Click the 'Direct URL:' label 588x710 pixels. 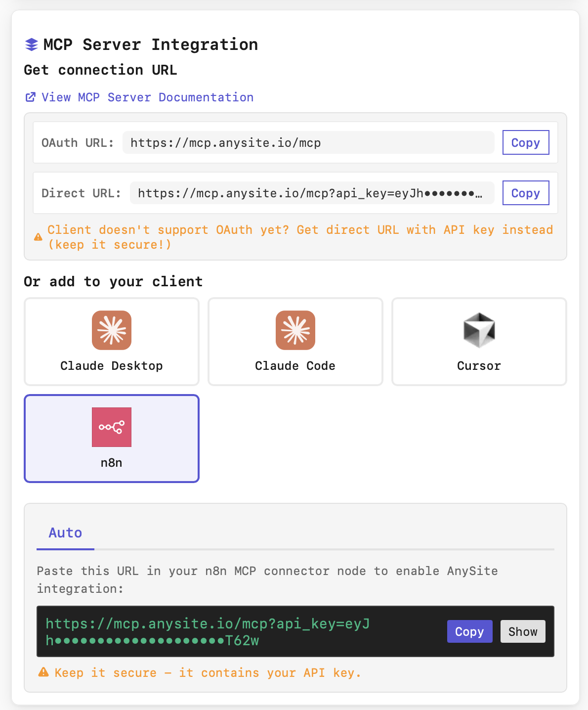coord(82,193)
